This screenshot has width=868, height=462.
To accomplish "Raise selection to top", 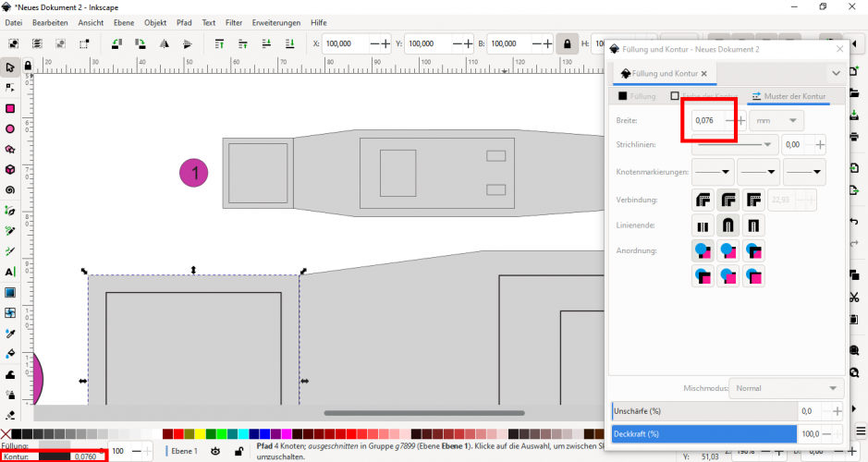I will tap(219, 43).
